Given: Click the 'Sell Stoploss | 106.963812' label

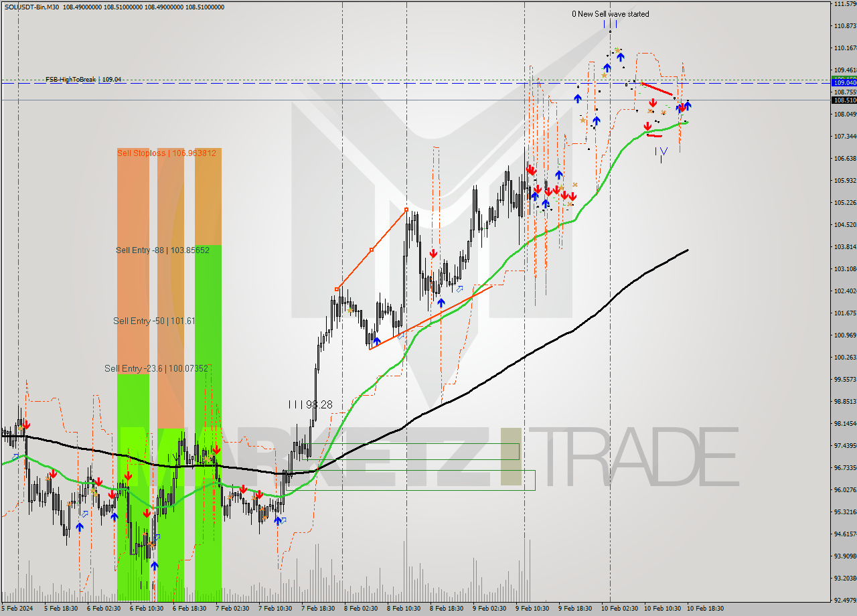Looking at the screenshot, I should (167, 153).
